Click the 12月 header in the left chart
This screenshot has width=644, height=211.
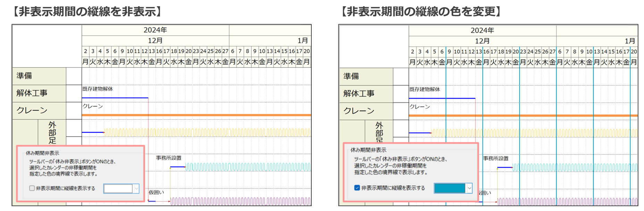coord(155,41)
